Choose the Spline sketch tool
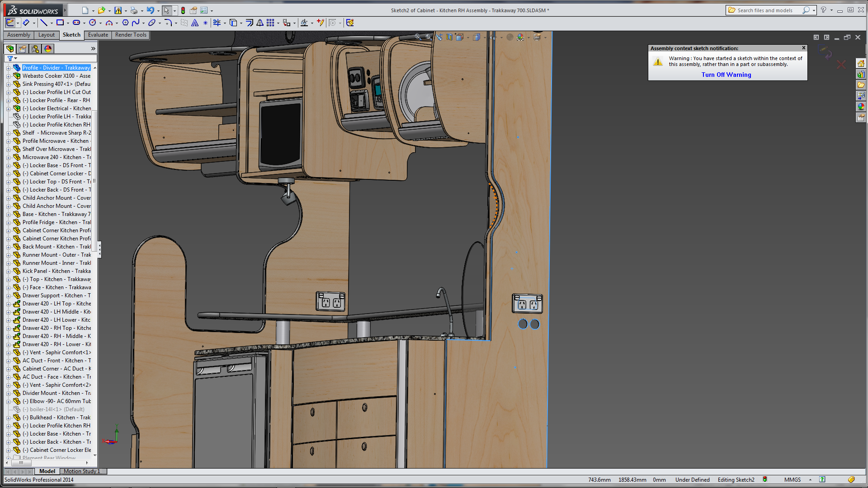Screen dimensions: 868x488 135,23
